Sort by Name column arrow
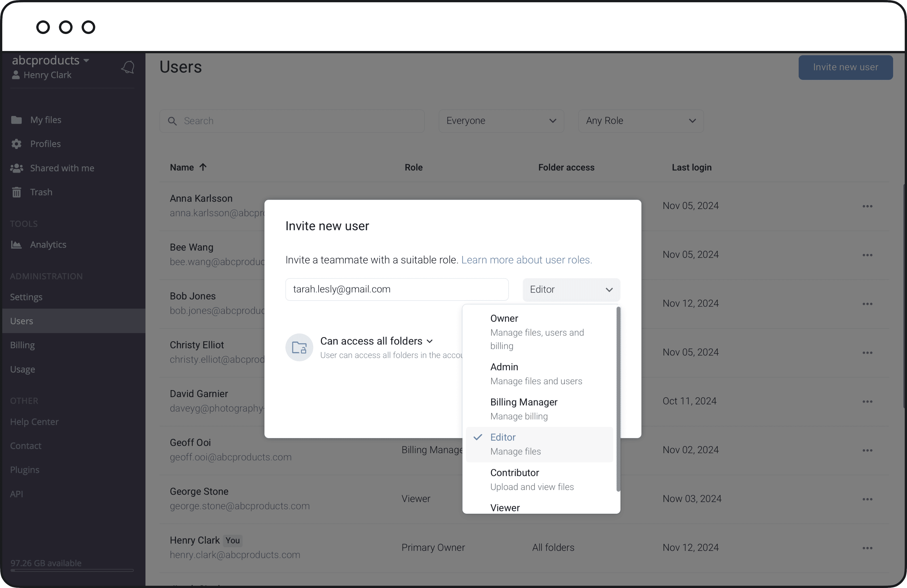Screen dimensions: 907x588 coord(203,167)
